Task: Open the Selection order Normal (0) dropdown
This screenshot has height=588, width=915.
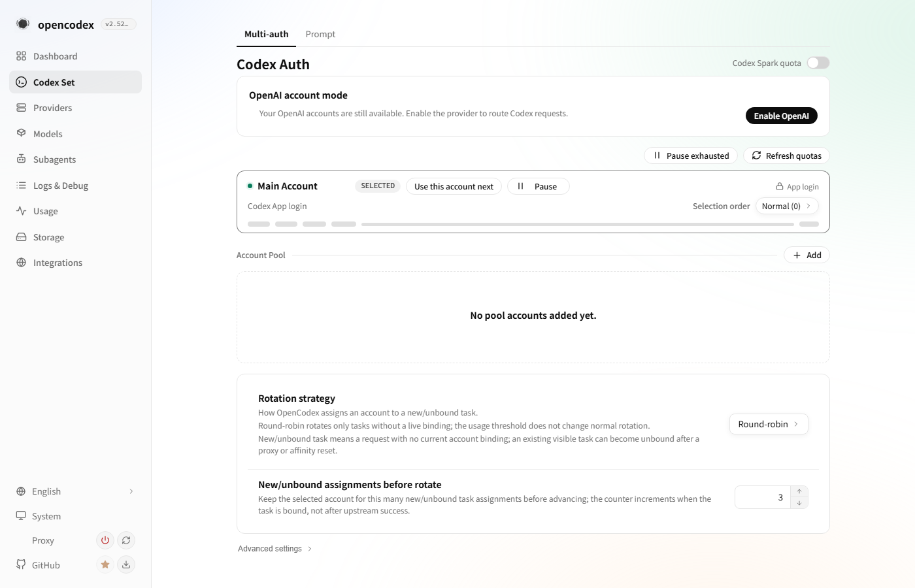Action: pos(787,206)
